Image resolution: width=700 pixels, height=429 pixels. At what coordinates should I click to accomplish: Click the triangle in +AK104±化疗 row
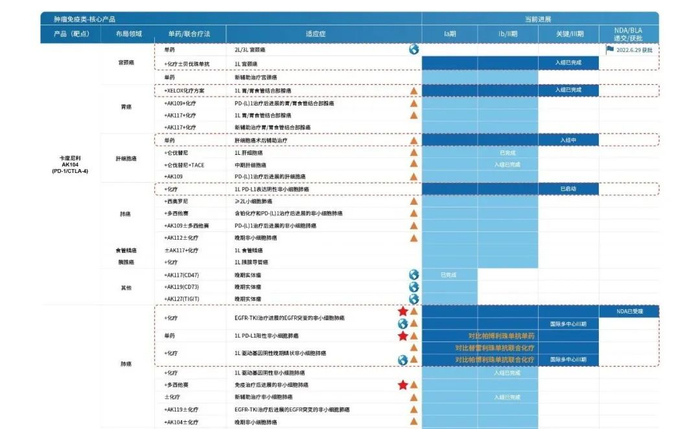point(414,421)
